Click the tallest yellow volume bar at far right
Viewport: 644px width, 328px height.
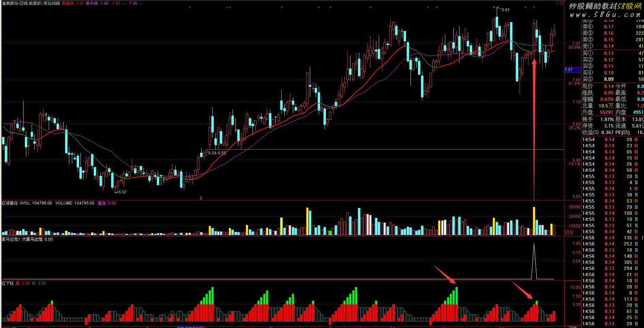point(534,221)
